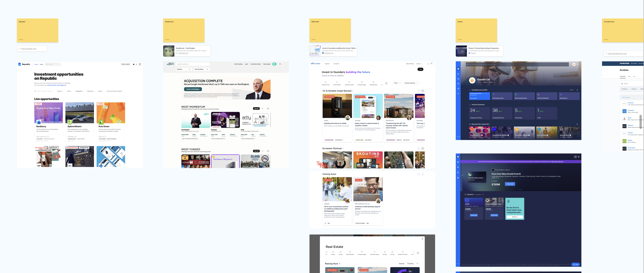This screenshot has height=273, width=644.
Task: Click the green gift icon in StartEngine header
Action: point(274,64)
